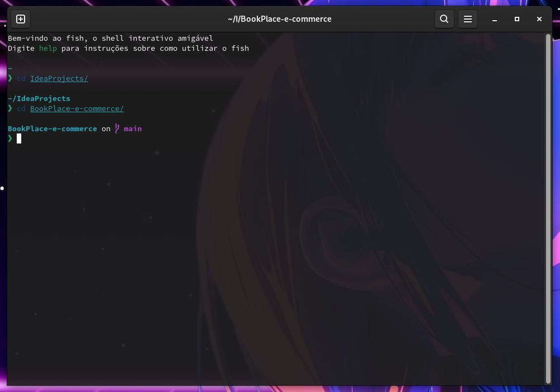Click the BookPlace-e-commerce/ path link
The width and height of the screenshot is (560, 392).
pos(77,109)
